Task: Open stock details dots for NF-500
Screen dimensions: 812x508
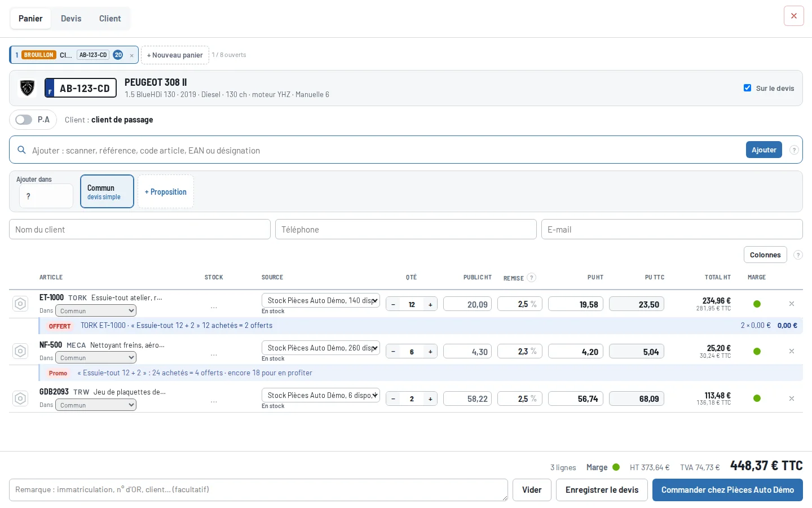Action: click(214, 355)
